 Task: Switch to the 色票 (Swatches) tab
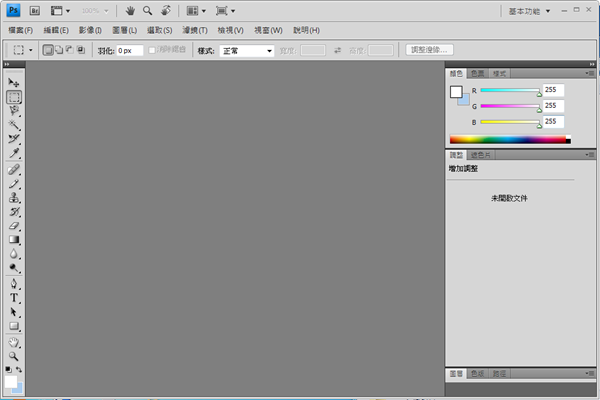click(x=478, y=73)
